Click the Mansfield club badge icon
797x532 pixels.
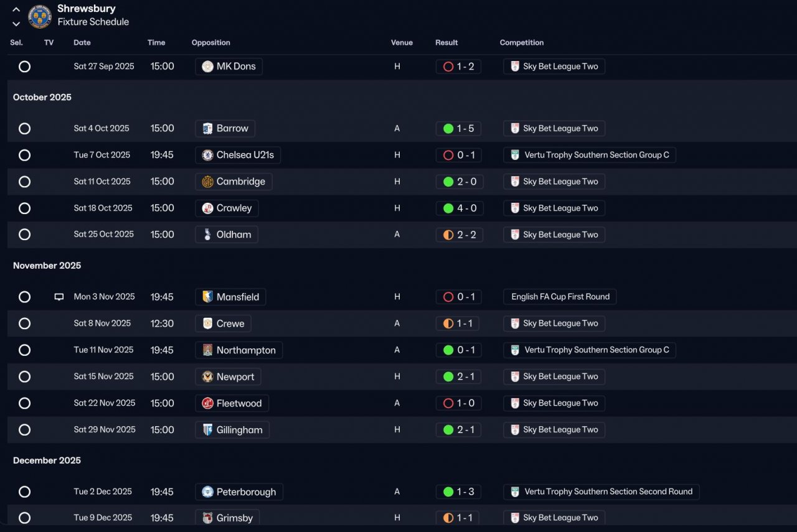point(207,297)
